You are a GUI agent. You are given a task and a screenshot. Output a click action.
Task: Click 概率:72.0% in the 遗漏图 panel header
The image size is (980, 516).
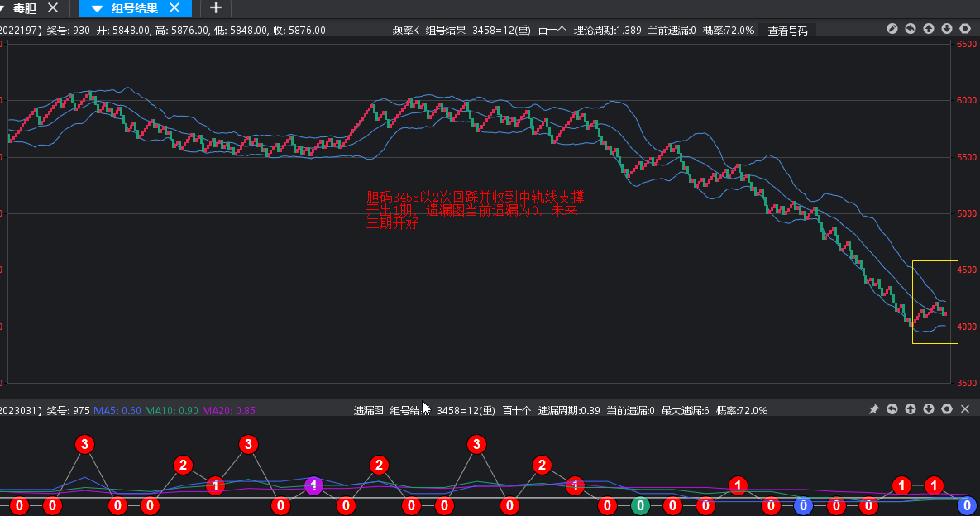(x=741, y=410)
